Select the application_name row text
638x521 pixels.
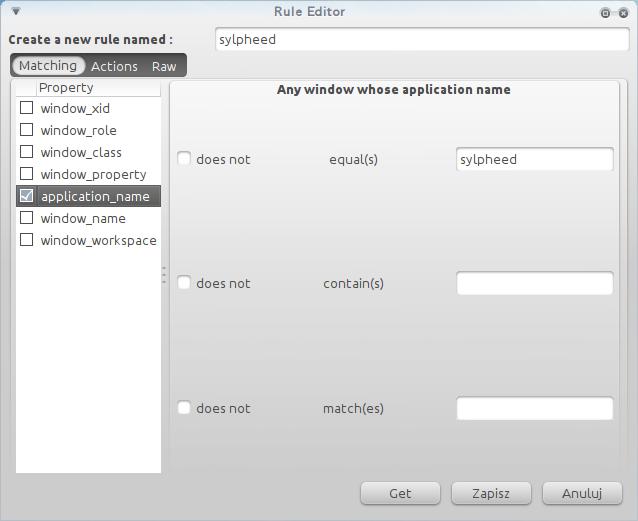[96, 197]
